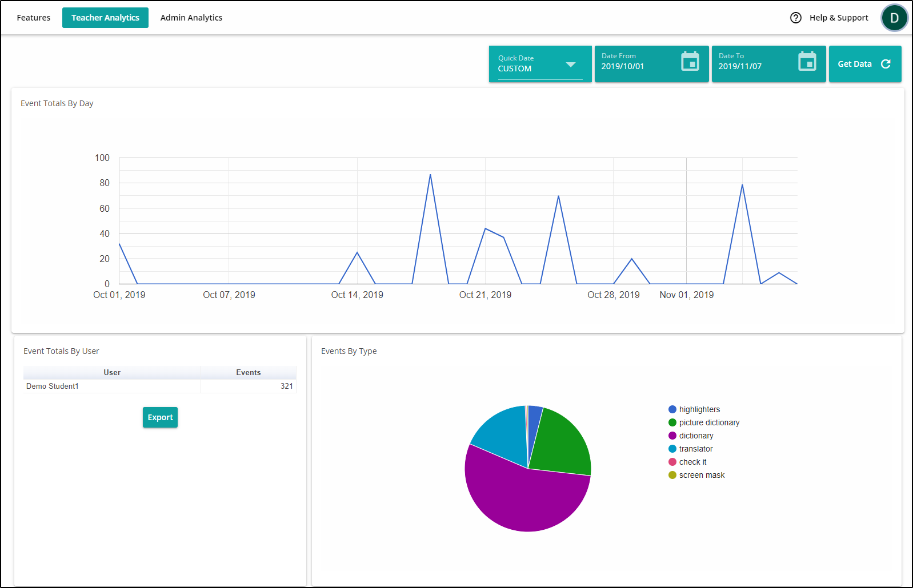The height and width of the screenshot is (588, 913).
Task: Click the Help question mark icon
Action: 796,18
